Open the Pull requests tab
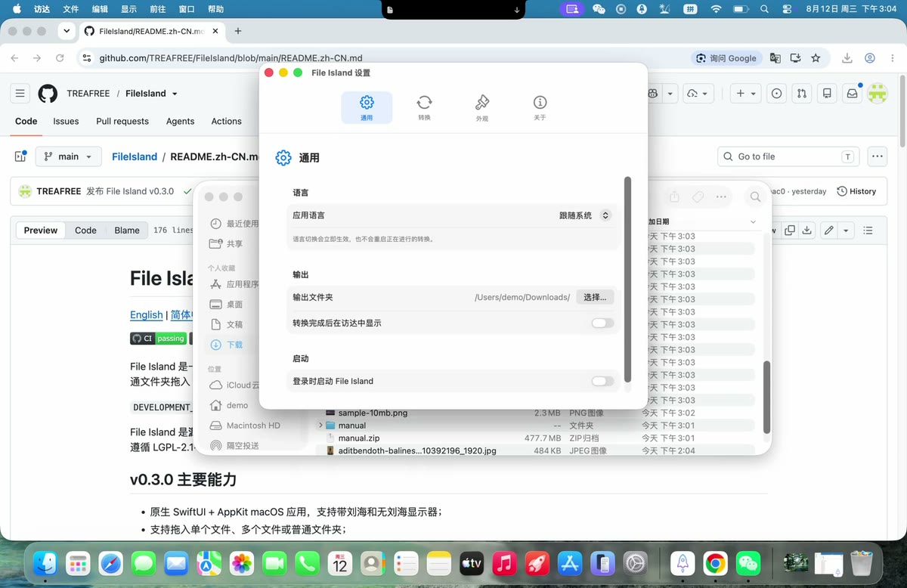 tap(122, 121)
